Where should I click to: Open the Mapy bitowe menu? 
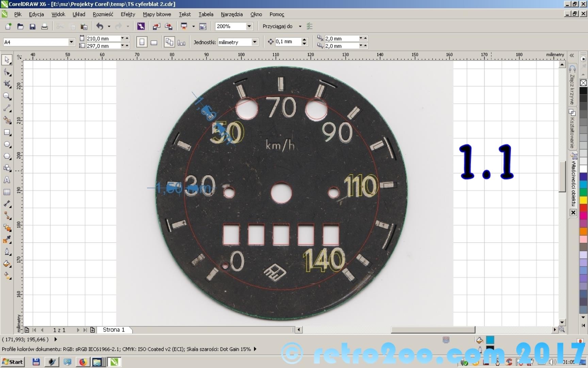coord(157,14)
